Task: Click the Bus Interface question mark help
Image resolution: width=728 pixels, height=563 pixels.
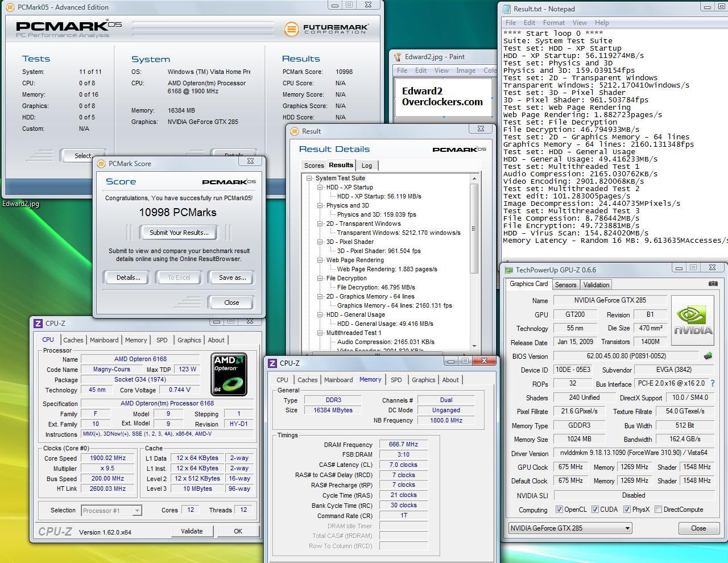Action: 713,384
